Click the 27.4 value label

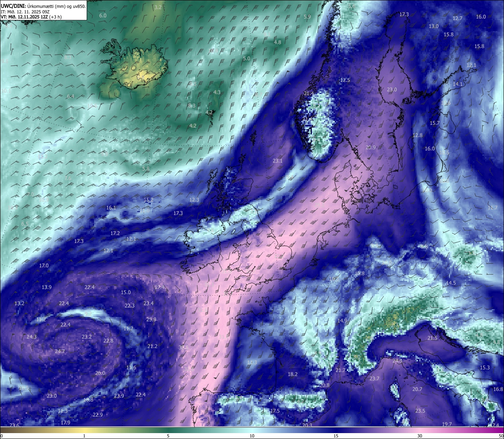click(159, 287)
